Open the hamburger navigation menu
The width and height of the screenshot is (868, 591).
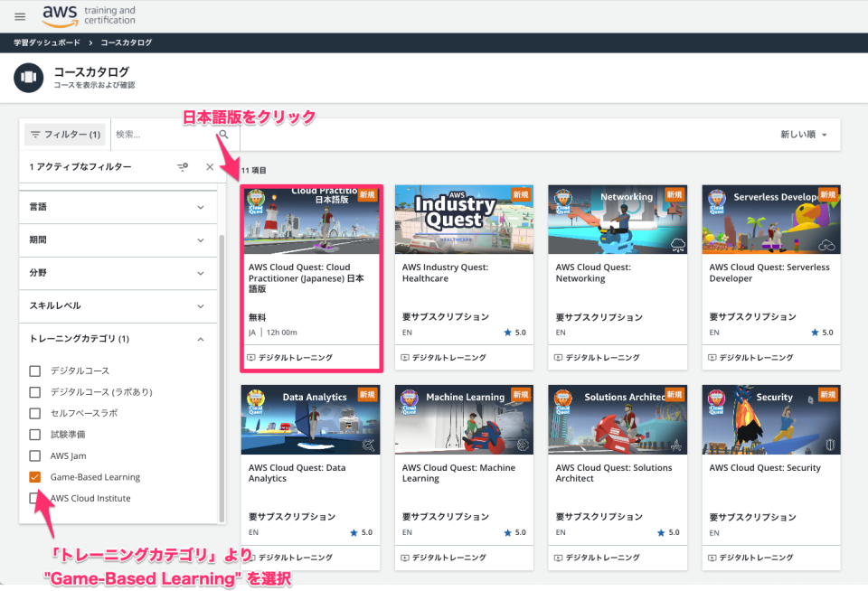pyautogui.click(x=20, y=16)
